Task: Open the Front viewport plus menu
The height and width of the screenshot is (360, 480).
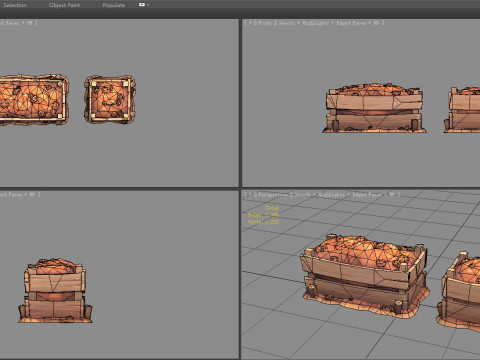Action: 250,23
